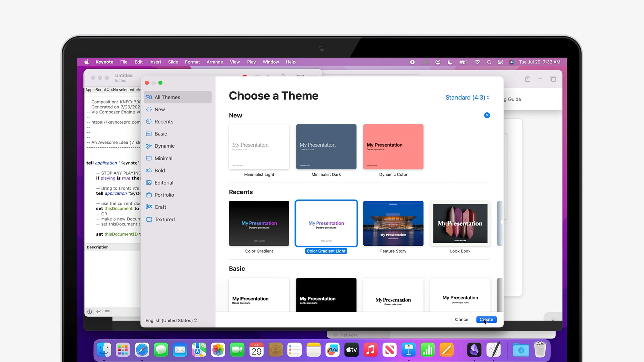Viewport: 644px width, 362px height.
Task: Open the Standard (4:3) slide size dropdown
Action: point(467,97)
